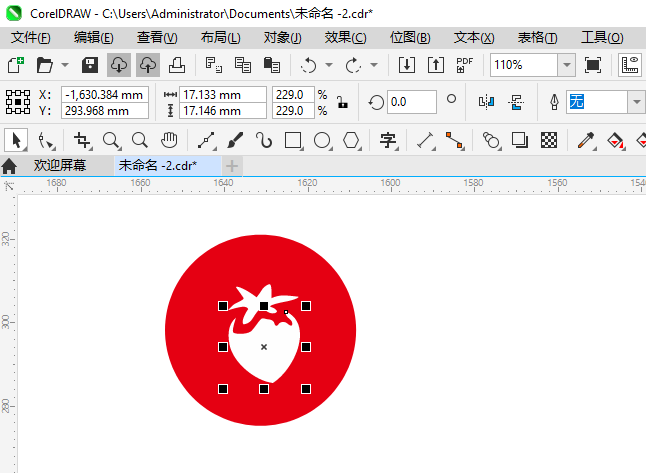This screenshot has width=646, height=473.
Task: Select the Connector tool
Action: 454,140
